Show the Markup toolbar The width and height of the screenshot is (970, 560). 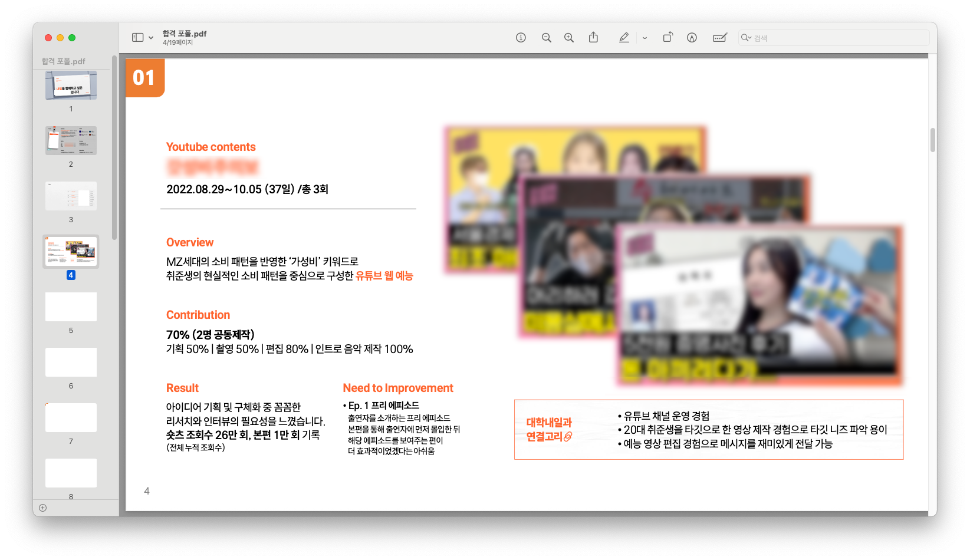point(692,38)
